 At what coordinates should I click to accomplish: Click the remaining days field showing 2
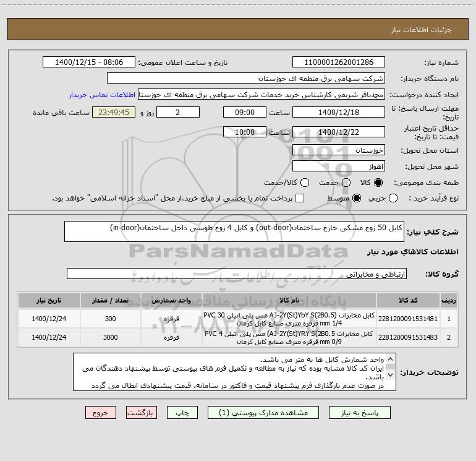point(178,112)
